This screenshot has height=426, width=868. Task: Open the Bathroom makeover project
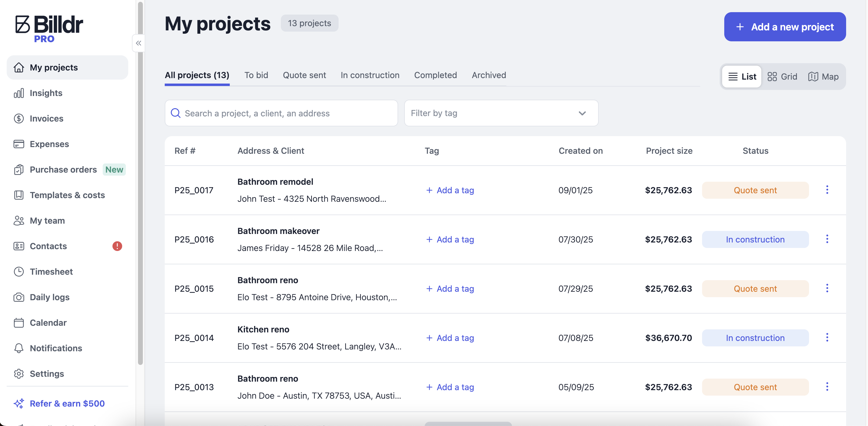(x=278, y=231)
